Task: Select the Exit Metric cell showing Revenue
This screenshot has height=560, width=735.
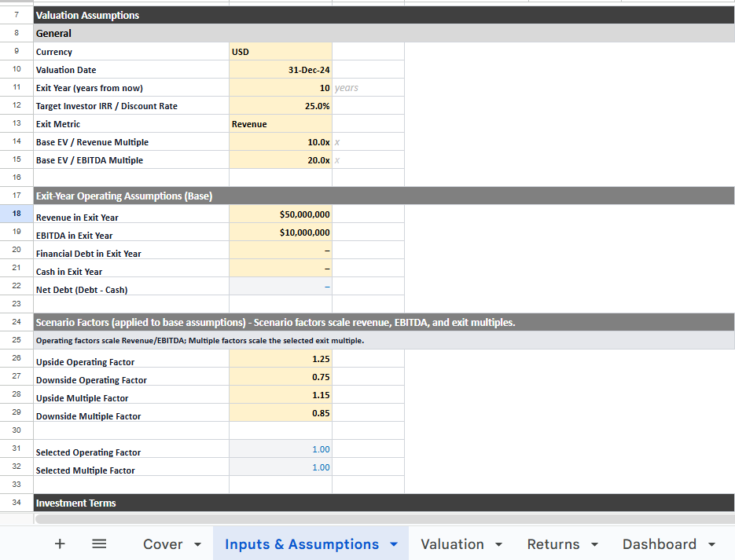Action: (x=280, y=123)
